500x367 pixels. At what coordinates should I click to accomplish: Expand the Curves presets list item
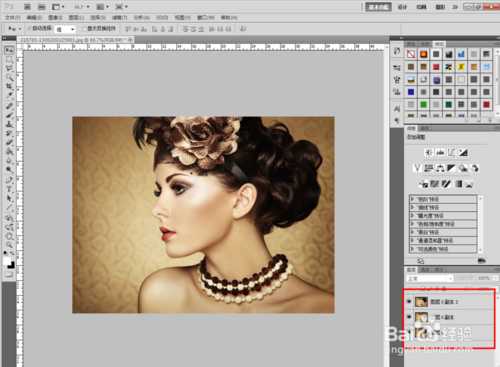pyautogui.click(x=443, y=207)
